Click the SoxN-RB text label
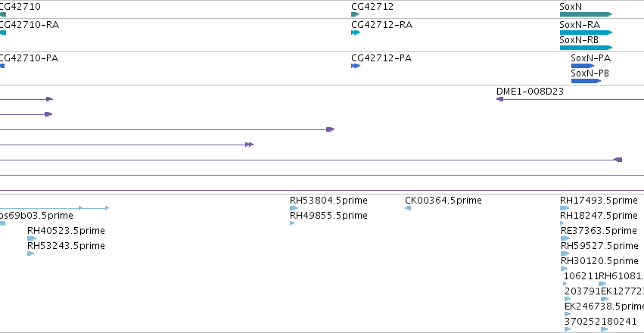Screen dimensions: 644x333 (x=579, y=40)
